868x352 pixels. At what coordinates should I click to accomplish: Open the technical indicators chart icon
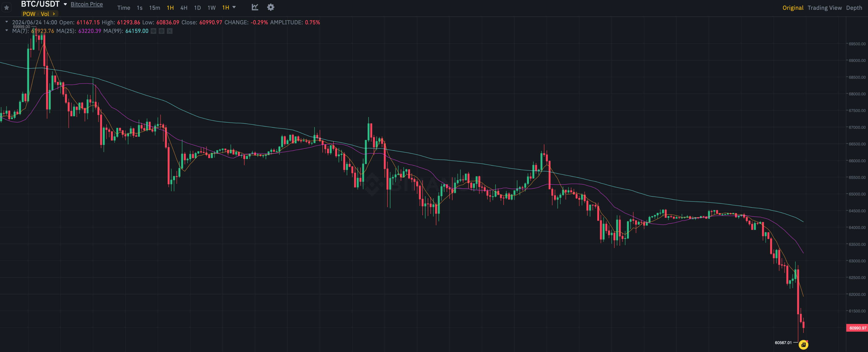[255, 7]
